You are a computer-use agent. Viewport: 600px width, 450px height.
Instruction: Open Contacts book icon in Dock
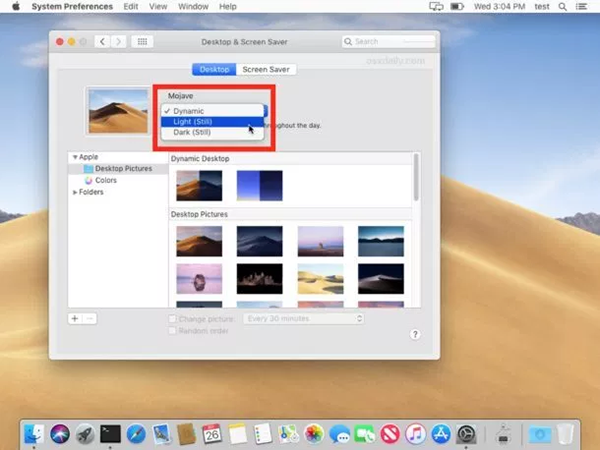(x=186, y=434)
